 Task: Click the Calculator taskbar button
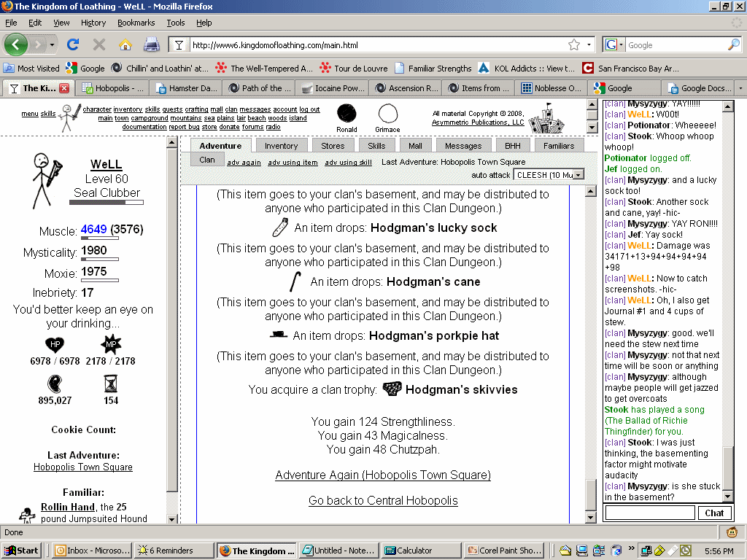420,551
